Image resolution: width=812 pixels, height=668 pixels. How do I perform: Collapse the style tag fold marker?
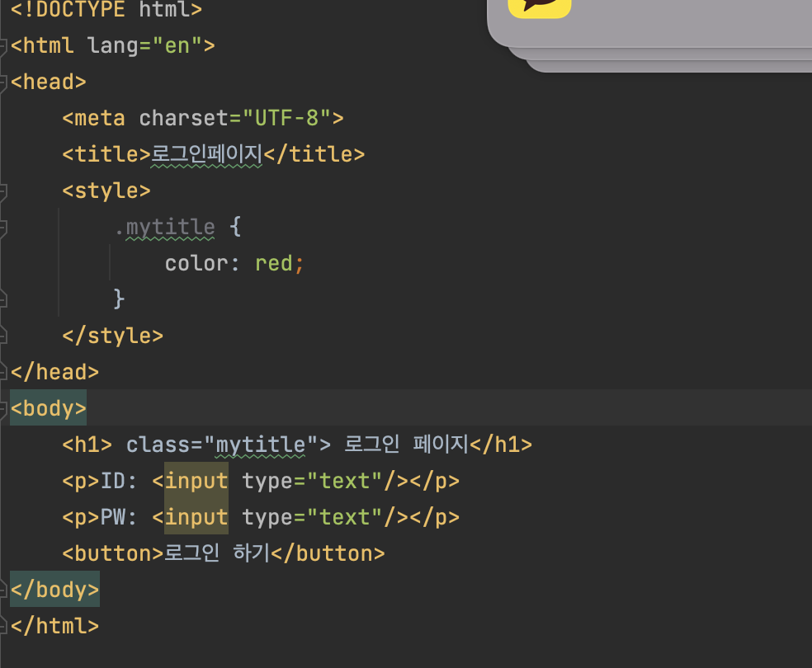[x=3, y=191]
